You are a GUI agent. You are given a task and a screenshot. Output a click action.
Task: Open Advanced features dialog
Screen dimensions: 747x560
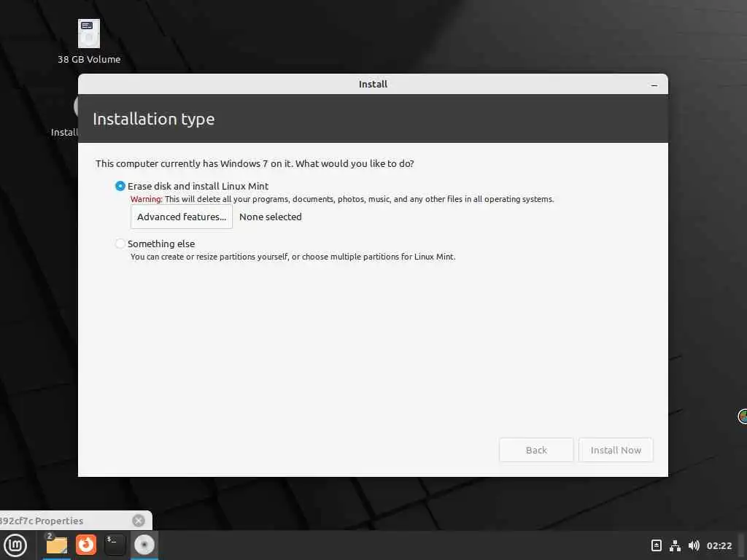[182, 217]
